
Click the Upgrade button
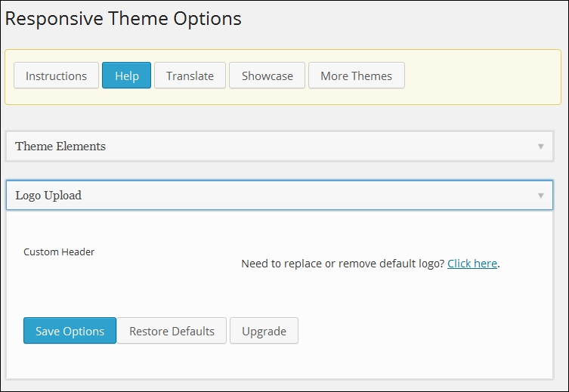tap(264, 331)
